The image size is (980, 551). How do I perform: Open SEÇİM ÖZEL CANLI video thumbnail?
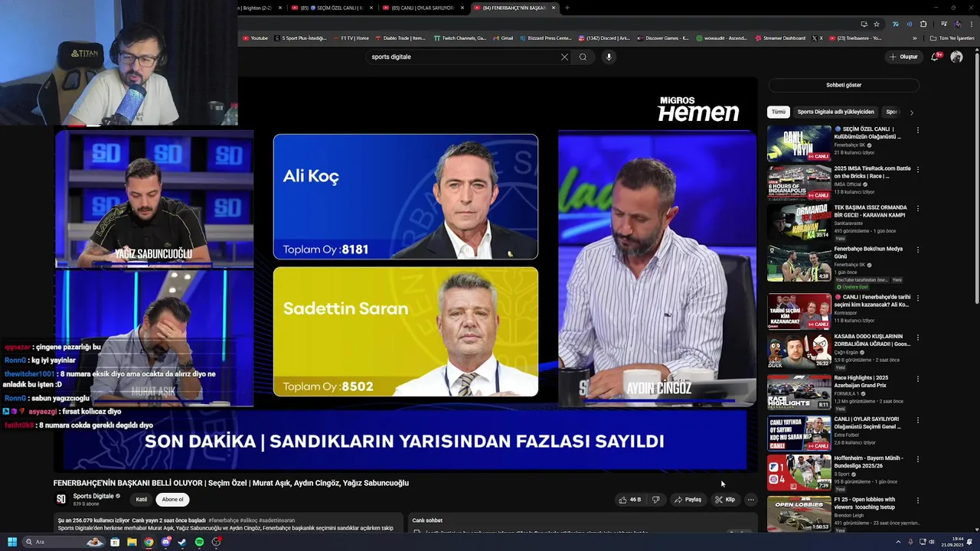799,143
